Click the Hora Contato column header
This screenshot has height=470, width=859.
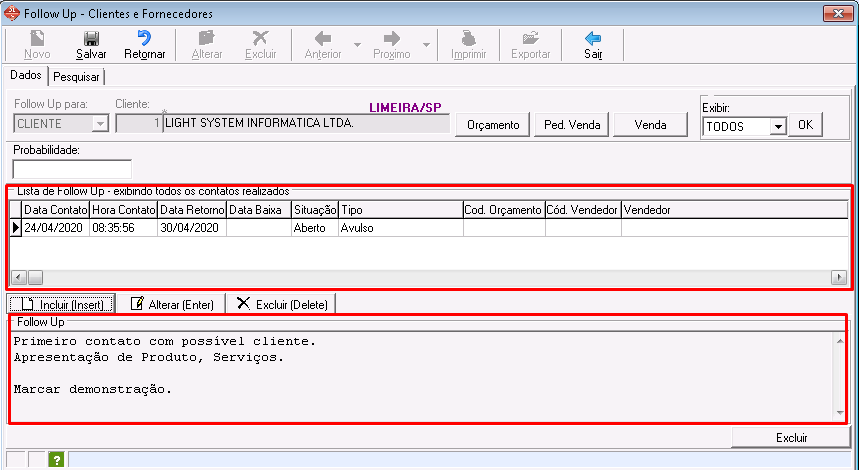click(x=124, y=210)
